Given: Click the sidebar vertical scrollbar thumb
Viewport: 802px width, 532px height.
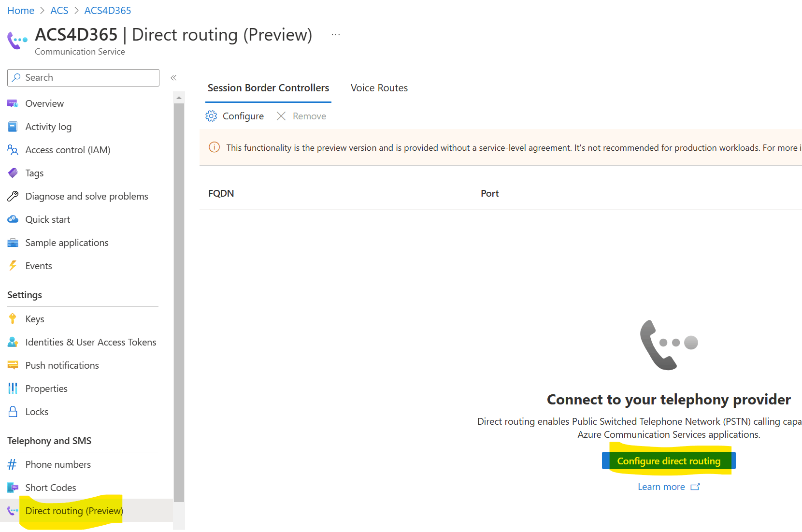Looking at the screenshot, I should (179, 302).
